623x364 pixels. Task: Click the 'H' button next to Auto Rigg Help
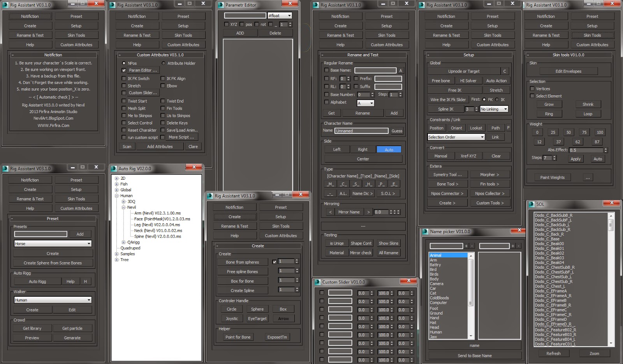[85, 282]
